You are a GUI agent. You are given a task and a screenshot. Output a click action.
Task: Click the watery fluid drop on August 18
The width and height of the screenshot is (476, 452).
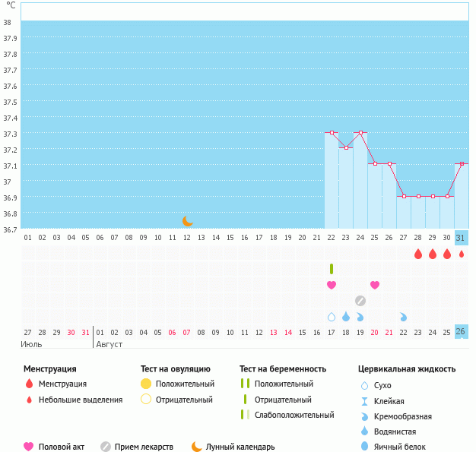pyautogui.click(x=346, y=317)
